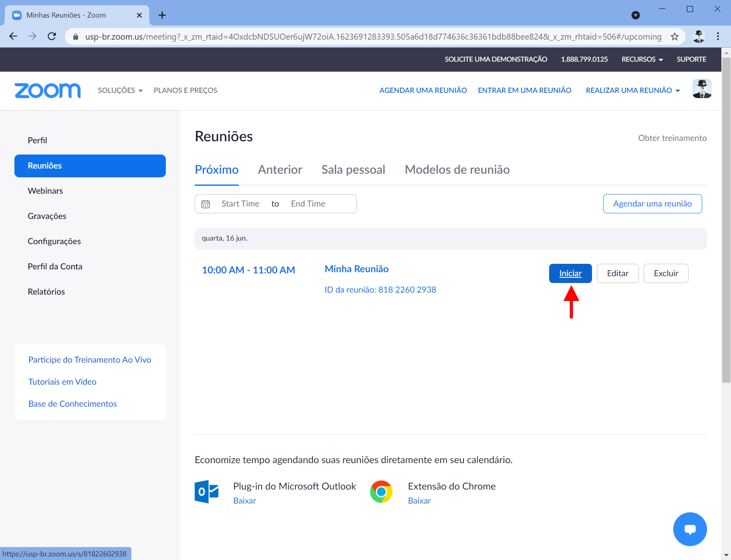Click the page's vertical scrollbar
The width and height of the screenshot is (731, 560).
click(726, 220)
